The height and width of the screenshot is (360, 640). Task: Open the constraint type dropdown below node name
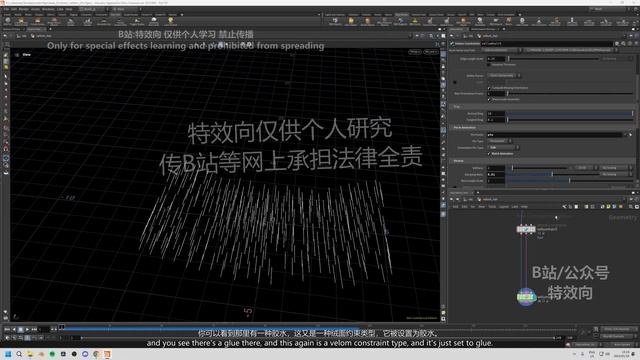pos(502,50)
